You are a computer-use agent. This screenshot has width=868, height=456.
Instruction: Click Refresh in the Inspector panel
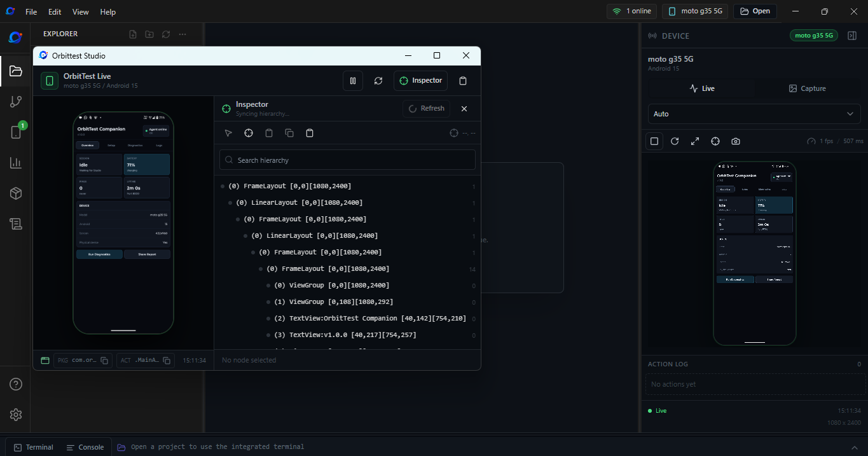[426, 109]
